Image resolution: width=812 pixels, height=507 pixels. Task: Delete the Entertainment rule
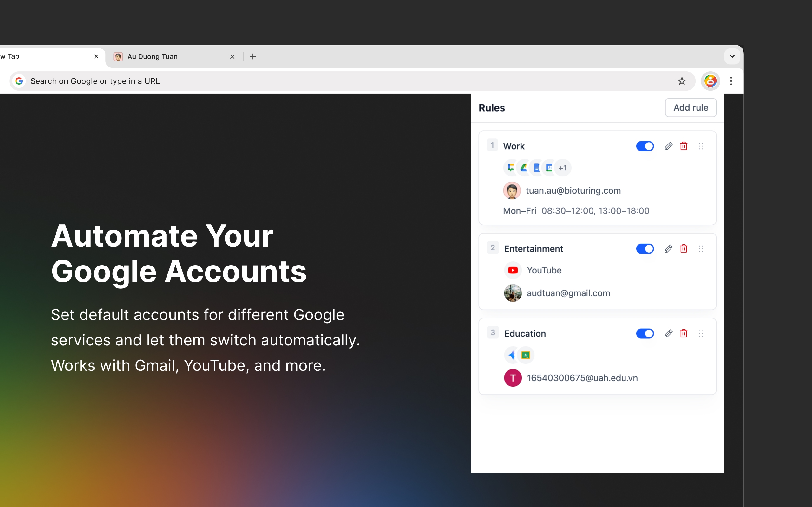pos(684,249)
